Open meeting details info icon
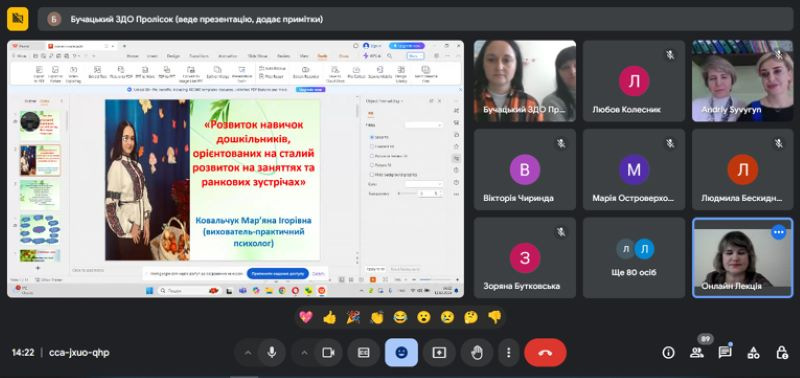 click(668, 352)
